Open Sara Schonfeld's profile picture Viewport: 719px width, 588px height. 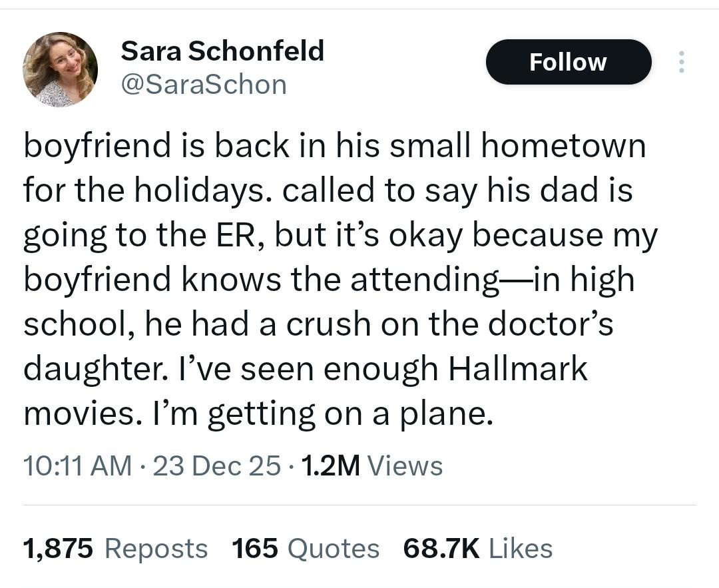point(60,69)
